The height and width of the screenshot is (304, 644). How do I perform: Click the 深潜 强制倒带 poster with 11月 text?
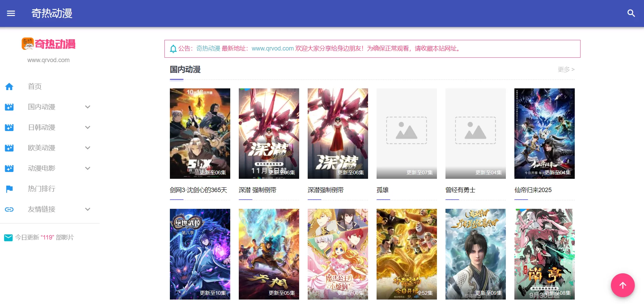pyautogui.click(x=269, y=133)
